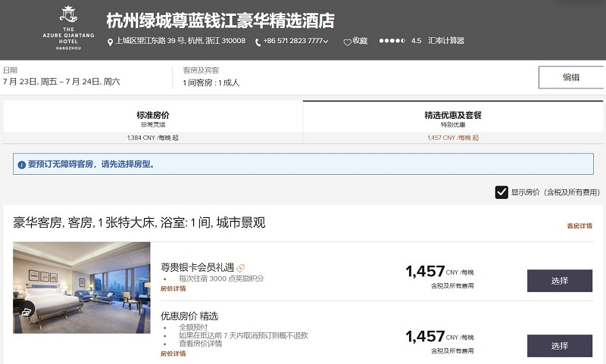The image size is (606, 364).
Task: Open the 汇率计算器 link
Action: 446,41
